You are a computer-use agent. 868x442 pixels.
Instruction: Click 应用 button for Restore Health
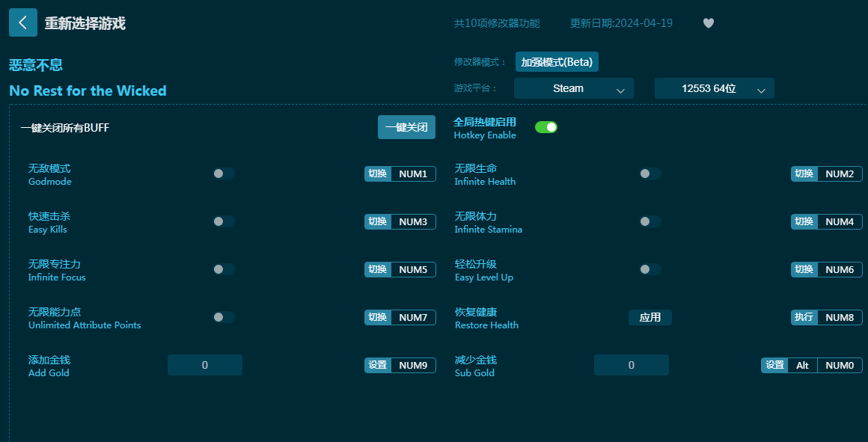coord(650,318)
